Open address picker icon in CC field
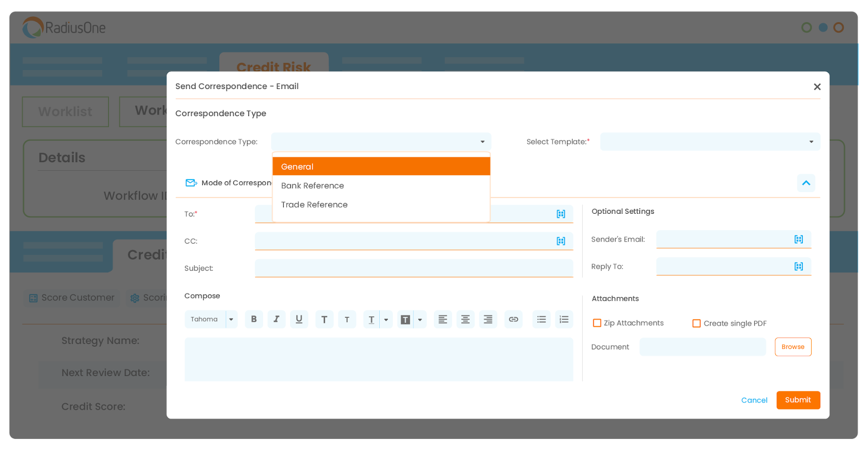 (561, 241)
